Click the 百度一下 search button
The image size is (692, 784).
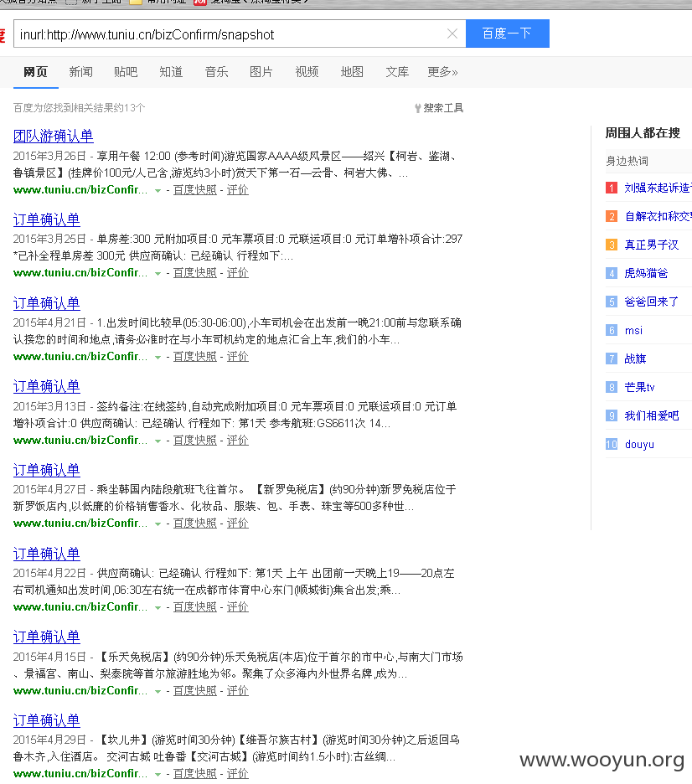point(508,34)
